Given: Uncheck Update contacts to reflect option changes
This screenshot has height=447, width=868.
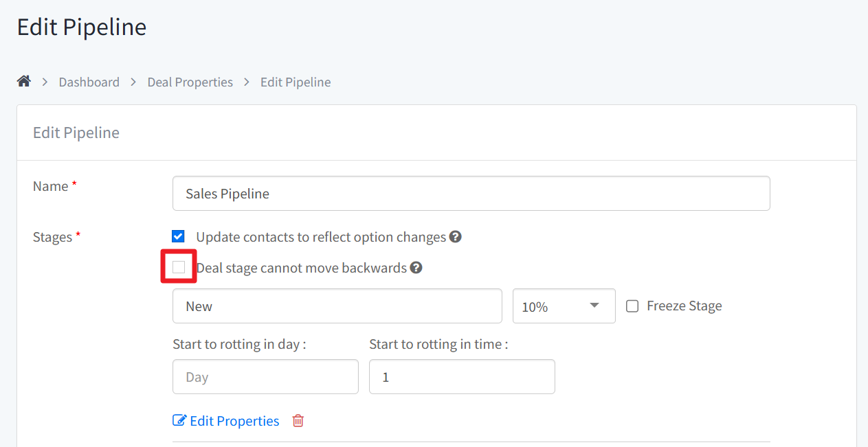Looking at the screenshot, I should pyautogui.click(x=179, y=237).
